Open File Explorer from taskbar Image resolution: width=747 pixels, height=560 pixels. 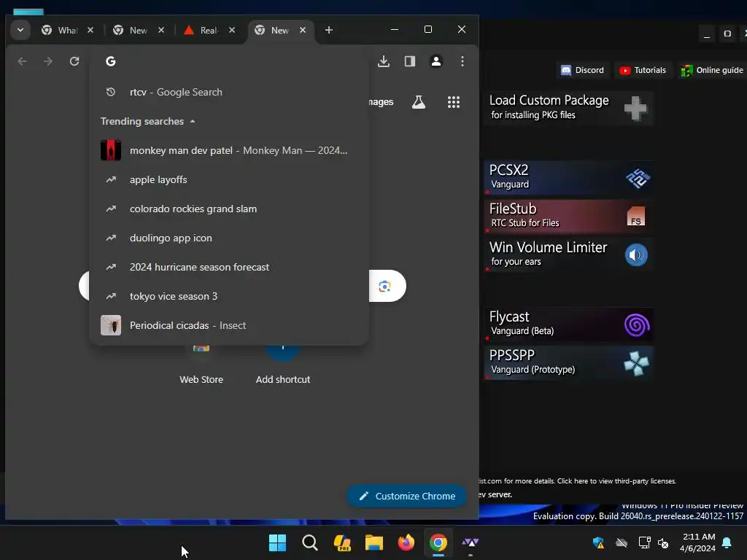point(374,542)
